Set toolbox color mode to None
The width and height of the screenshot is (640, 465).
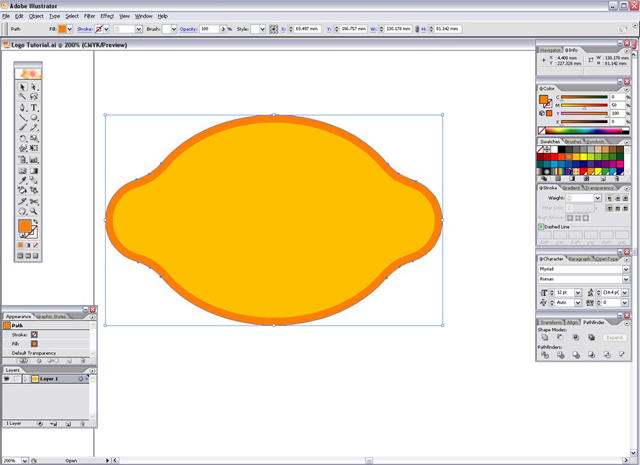(36, 245)
